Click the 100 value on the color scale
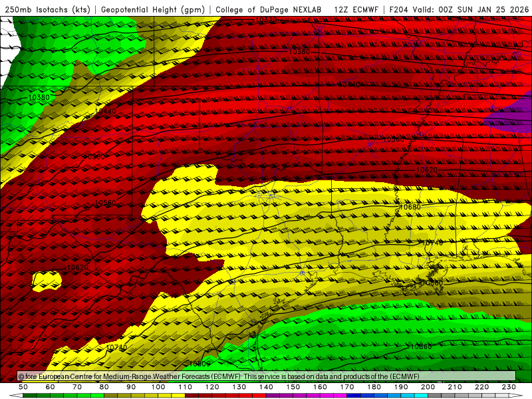This screenshot has width=532, height=399. [158, 387]
